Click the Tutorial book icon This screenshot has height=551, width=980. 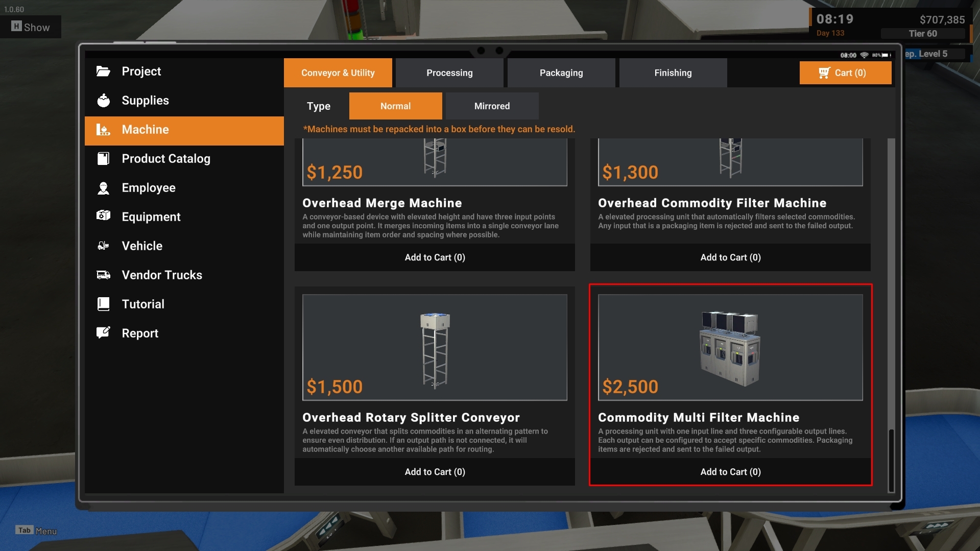103,304
